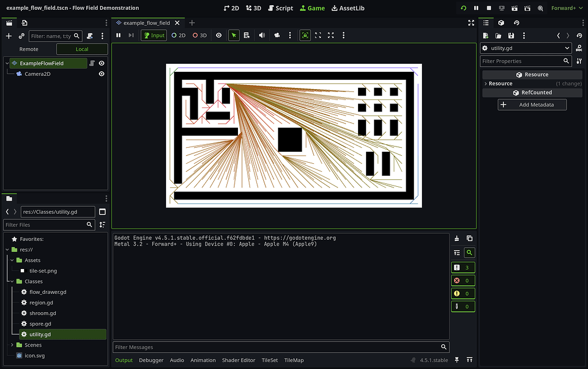This screenshot has width=588, height=369.
Task: Toggle Camera2D visibility eye
Action: pyautogui.click(x=102, y=74)
